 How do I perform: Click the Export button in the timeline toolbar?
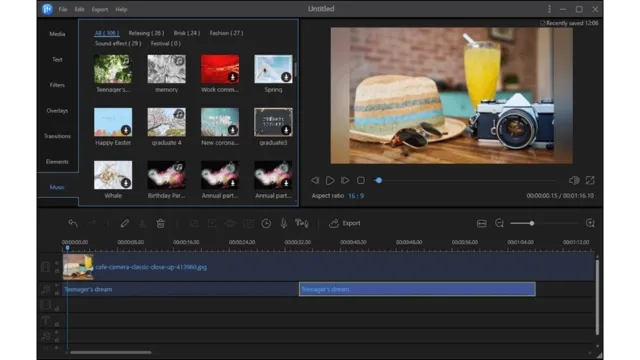click(x=345, y=223)
